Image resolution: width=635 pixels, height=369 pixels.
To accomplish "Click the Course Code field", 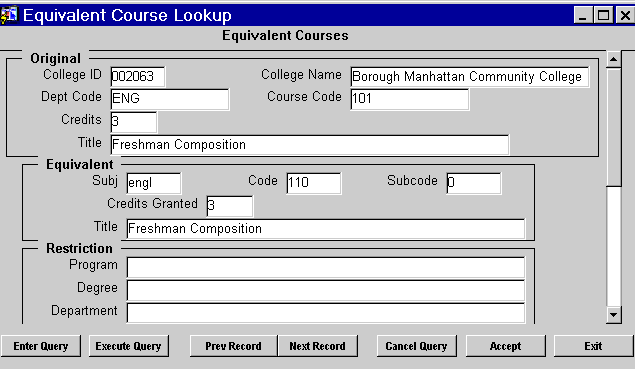I will point(410,99).
